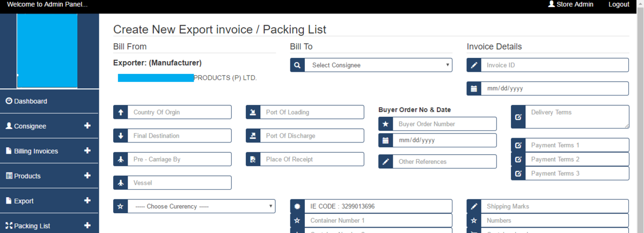Click the calendar icon under Buyer Order Number
644x233 pixels.
[385, 140]
